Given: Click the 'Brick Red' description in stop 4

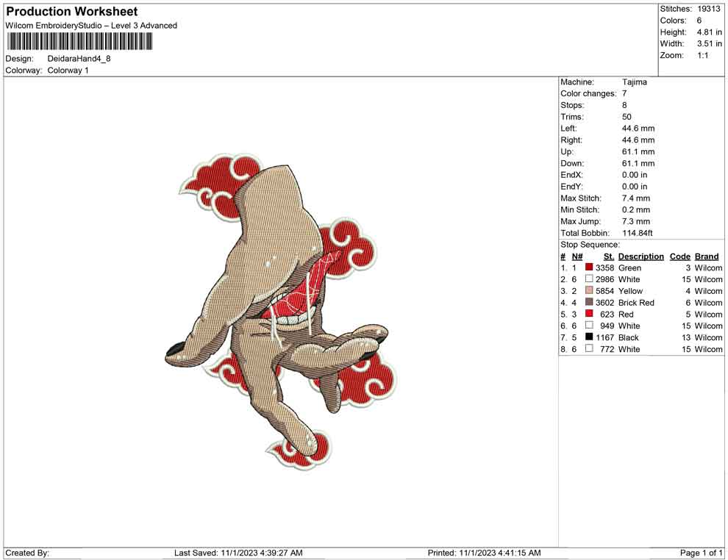Looking at the screenshot, I should [636, 303].
